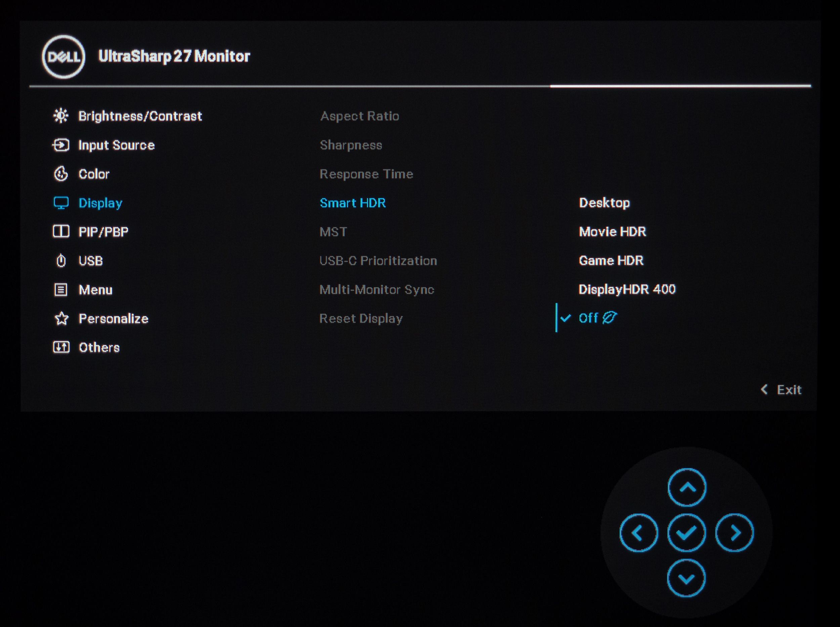This screenshot has height=627, width=840.
Task: Click the Brightness/Contrast sun icon
Action: [x=61, y=116]
